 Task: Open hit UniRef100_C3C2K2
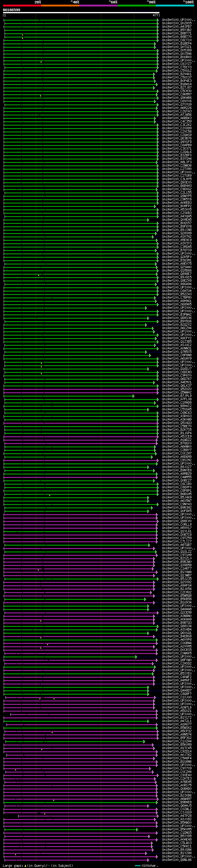coord(177,125)
